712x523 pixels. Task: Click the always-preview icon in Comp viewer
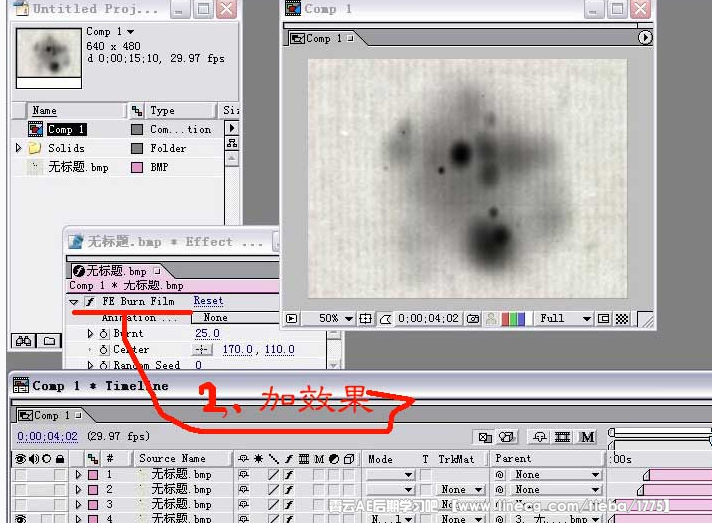click(292, 319)
